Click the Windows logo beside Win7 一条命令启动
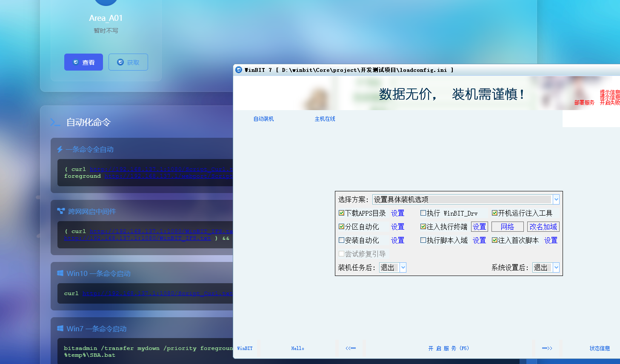This screenshot has height=364, width=620. click(x=60, y=328)
